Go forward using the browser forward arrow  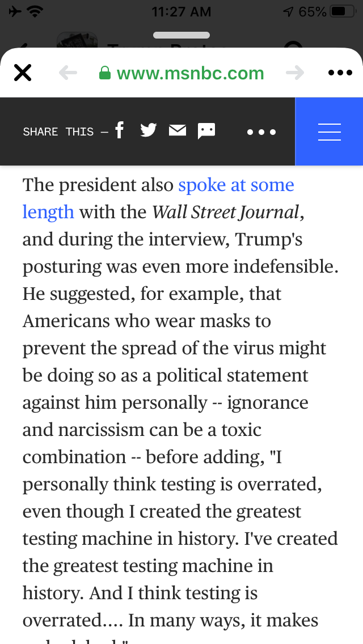pos(295,73)
